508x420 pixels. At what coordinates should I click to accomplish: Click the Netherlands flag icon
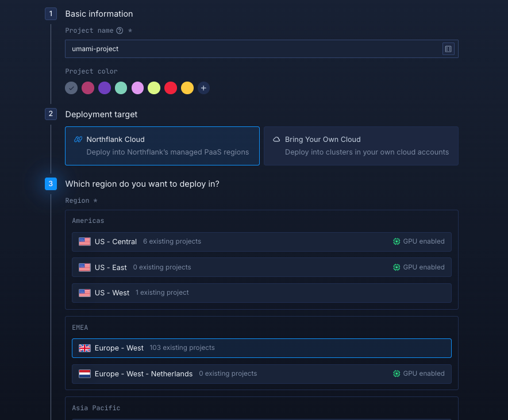84,373
